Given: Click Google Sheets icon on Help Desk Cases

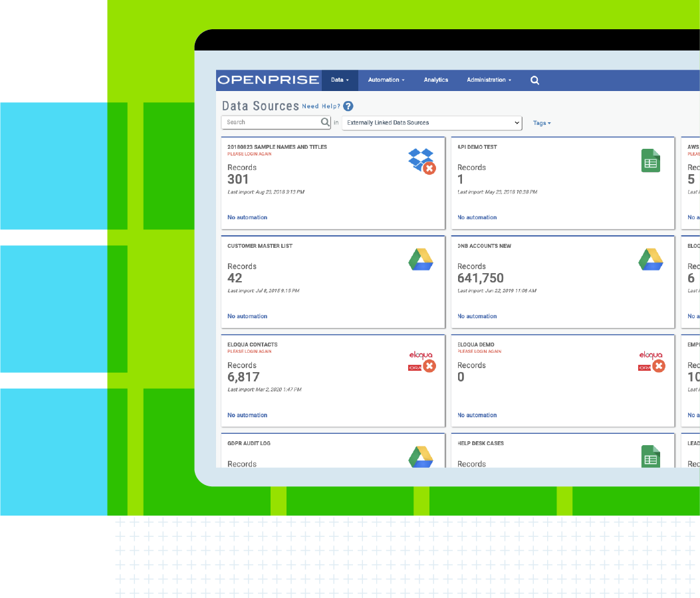Looking at the screenshot, I should click(x=650, y=456).
